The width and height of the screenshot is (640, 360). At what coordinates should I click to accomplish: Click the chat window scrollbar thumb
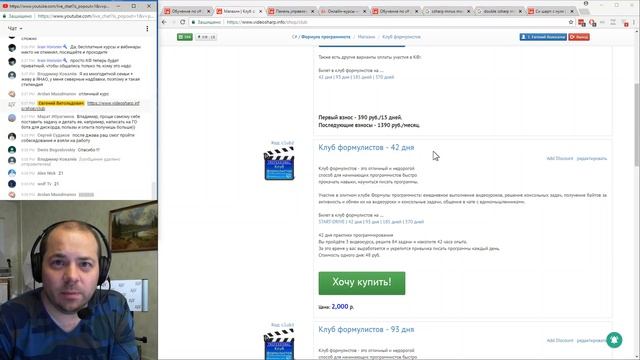pos(154,190)
